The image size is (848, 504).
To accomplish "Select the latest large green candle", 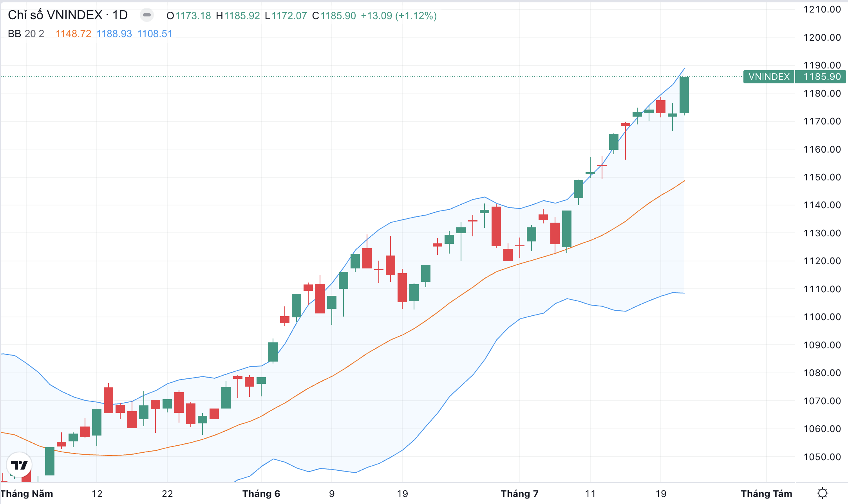I will (684, 95).
